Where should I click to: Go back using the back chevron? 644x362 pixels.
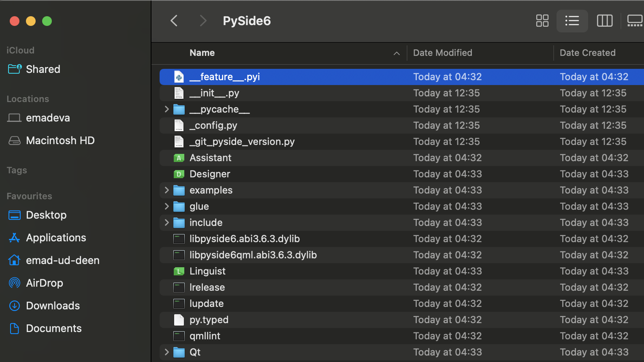[x=174, y=21]
